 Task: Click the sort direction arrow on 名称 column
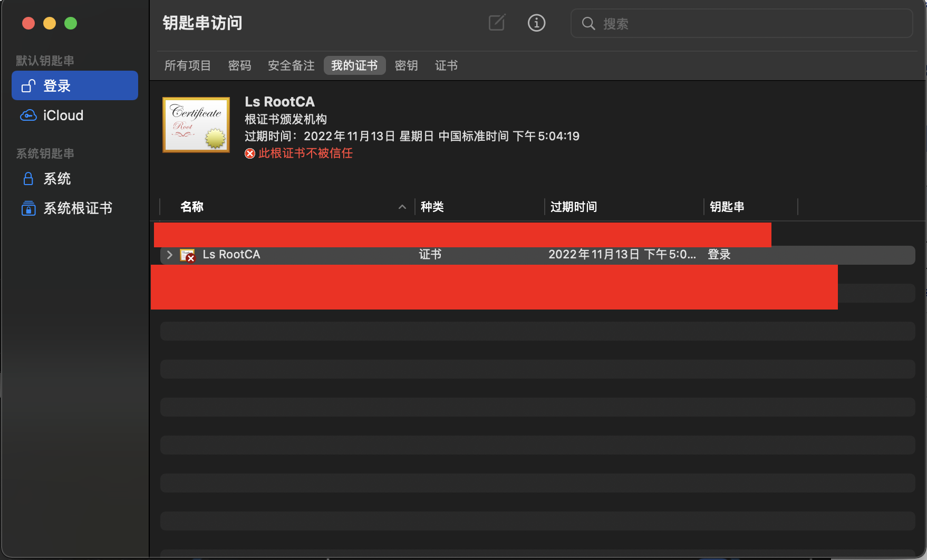point(402,207)
